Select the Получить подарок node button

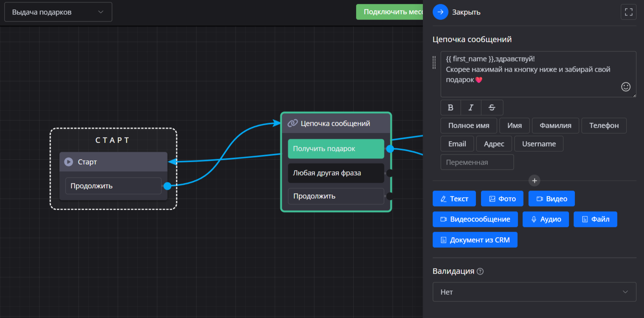[336, 149]
